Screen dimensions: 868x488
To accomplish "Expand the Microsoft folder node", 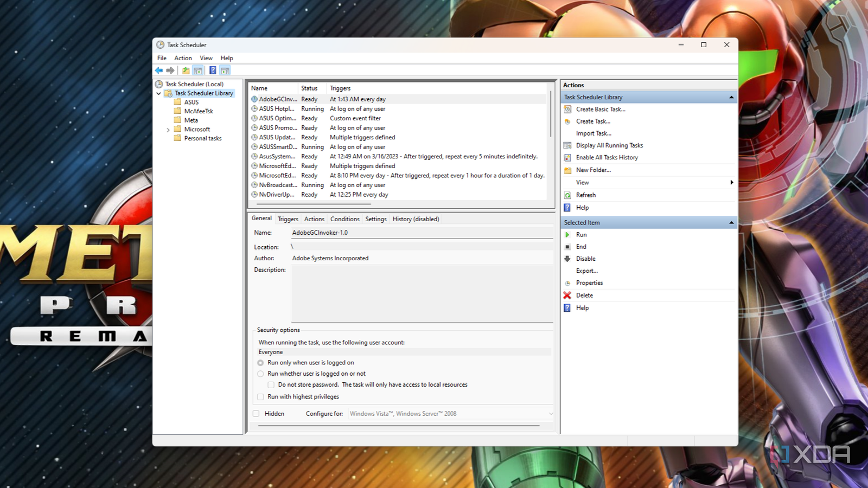I will click(x=168, y=130).
